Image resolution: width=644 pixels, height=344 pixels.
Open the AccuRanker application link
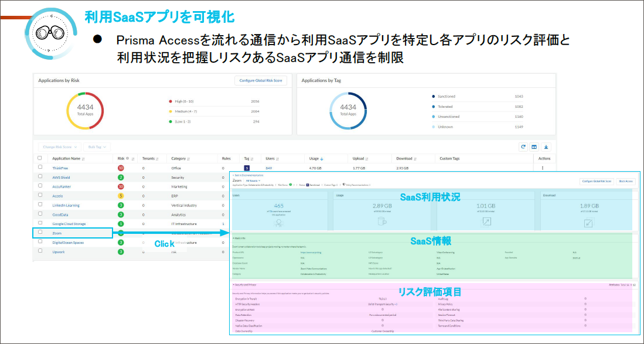point(62,187)
